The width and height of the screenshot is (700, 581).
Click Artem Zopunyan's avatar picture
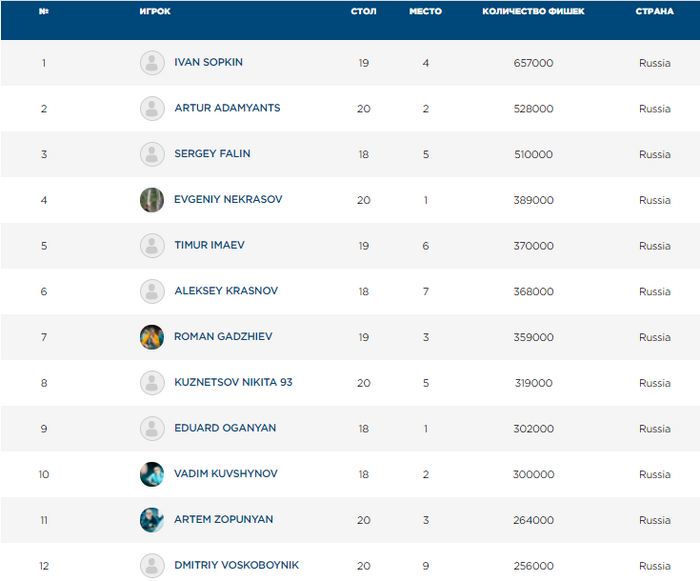(152, 520)
